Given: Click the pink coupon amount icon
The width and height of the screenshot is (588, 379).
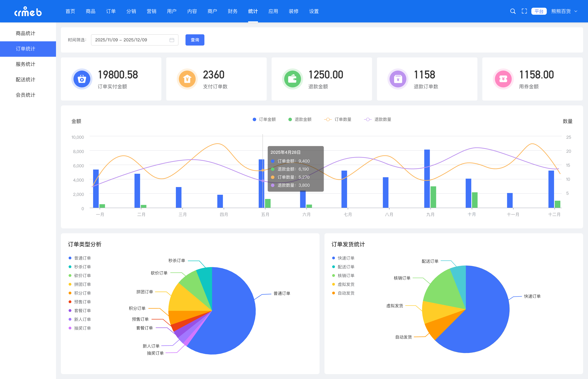Looking at the screenshot, I should (503, 79).
